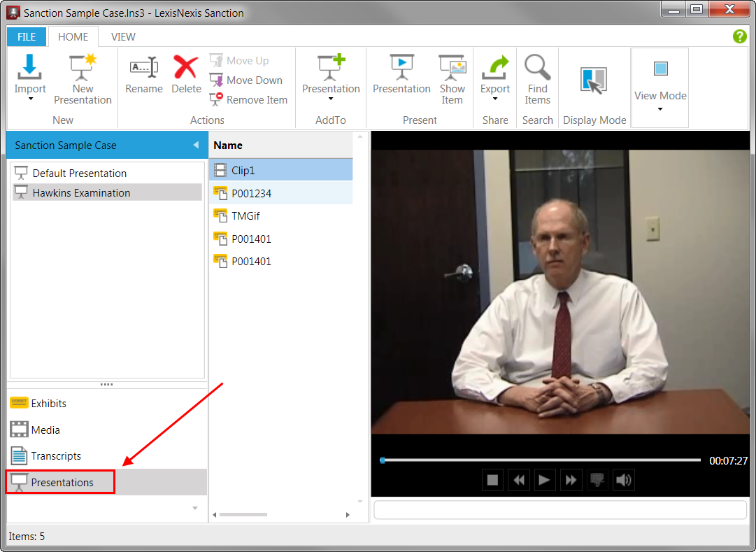Select the Hawkins Examination presentation
This screenshot has height=552, width=756.
click(107, 192)
